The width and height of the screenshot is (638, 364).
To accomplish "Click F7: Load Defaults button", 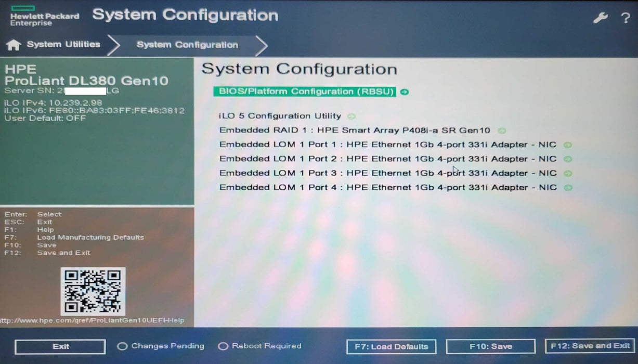I will pos(391,347).
